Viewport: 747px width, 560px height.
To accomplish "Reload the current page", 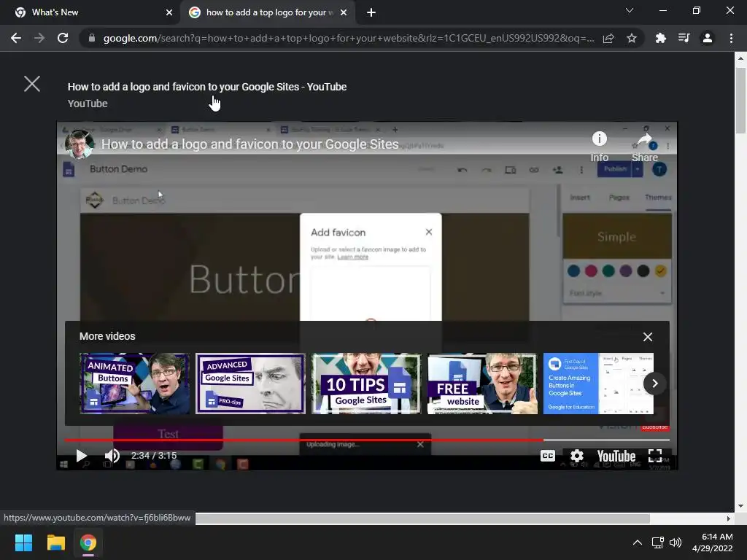I will click(63, 38).
